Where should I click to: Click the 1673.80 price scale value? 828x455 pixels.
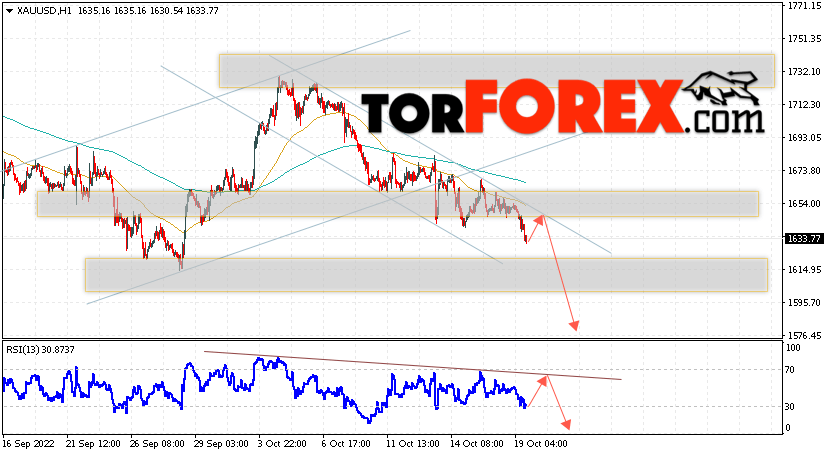click(804, 170)
